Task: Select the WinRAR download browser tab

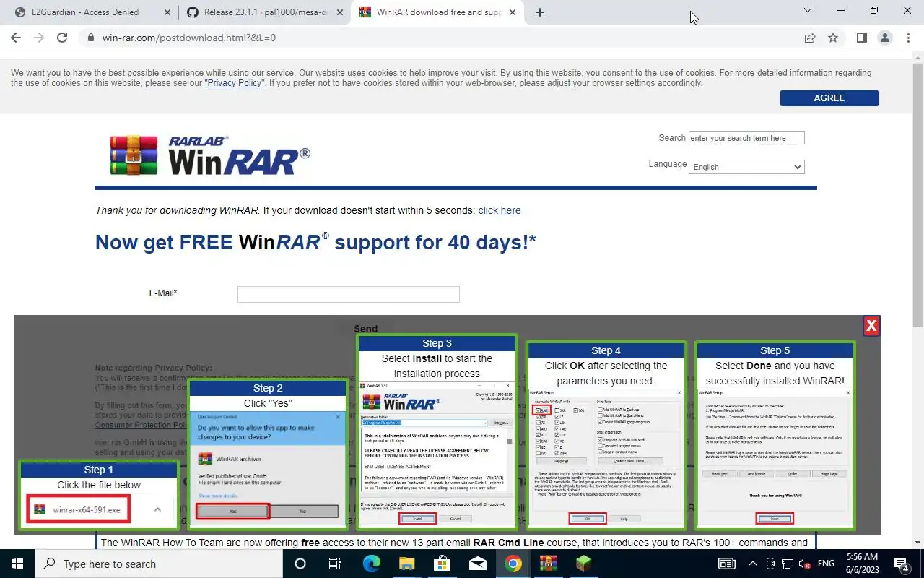Action: 439,12
